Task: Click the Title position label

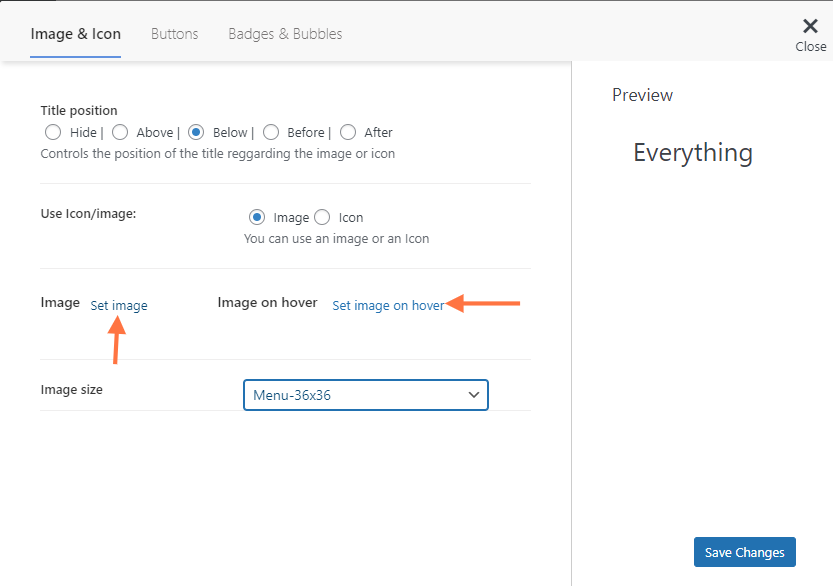Action: tap(79, 111)
